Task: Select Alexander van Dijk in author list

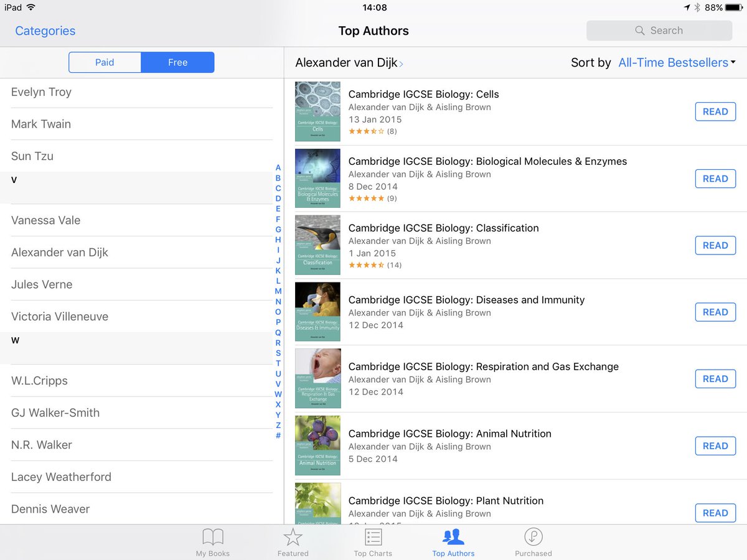Action: (142, 253)
